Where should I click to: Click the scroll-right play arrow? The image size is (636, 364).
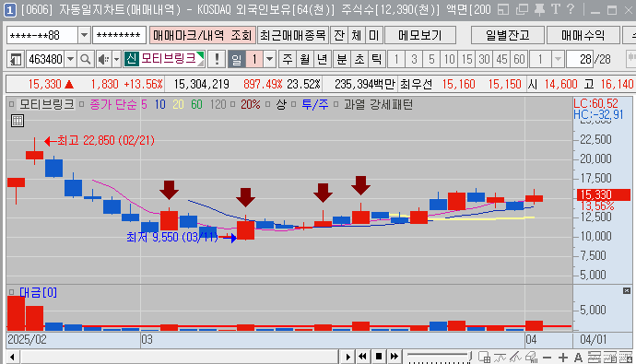[x=347, y=357]
